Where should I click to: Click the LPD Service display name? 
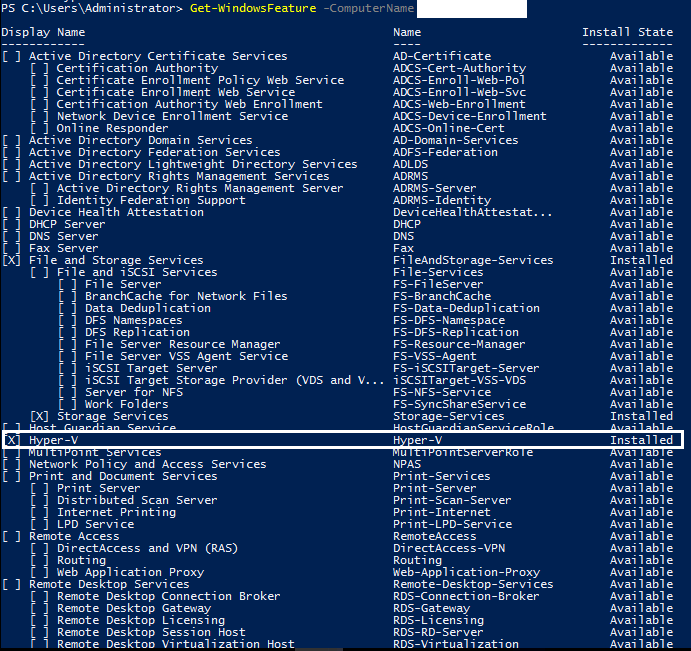[x=96, y=524]
